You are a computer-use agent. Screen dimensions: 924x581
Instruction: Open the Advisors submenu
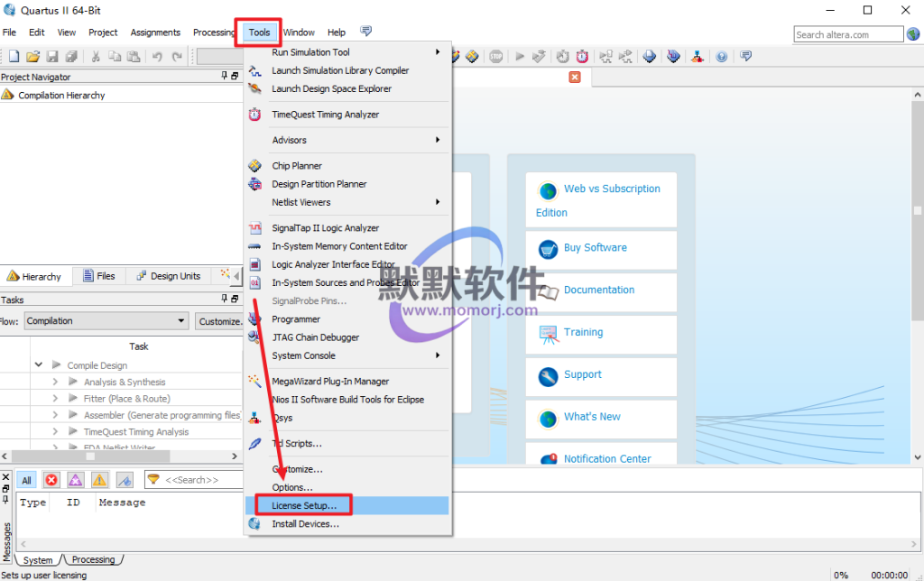click(347, 140)
